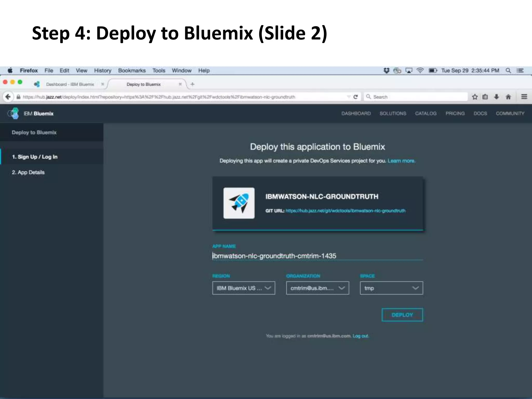532x399 pixels.
Task: Switch to Dashboard - IBM Bluemix tab
Action: pos(70,84)
